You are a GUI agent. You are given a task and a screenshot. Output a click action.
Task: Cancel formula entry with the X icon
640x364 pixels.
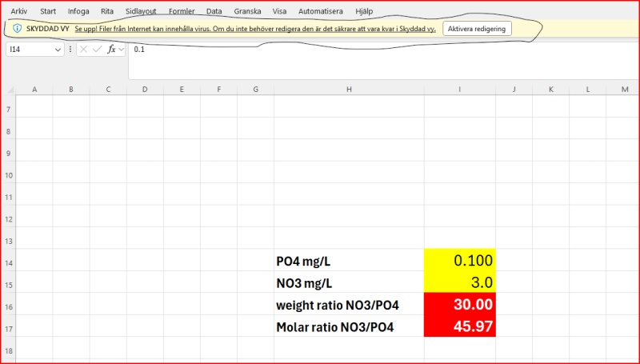point(84,50)
